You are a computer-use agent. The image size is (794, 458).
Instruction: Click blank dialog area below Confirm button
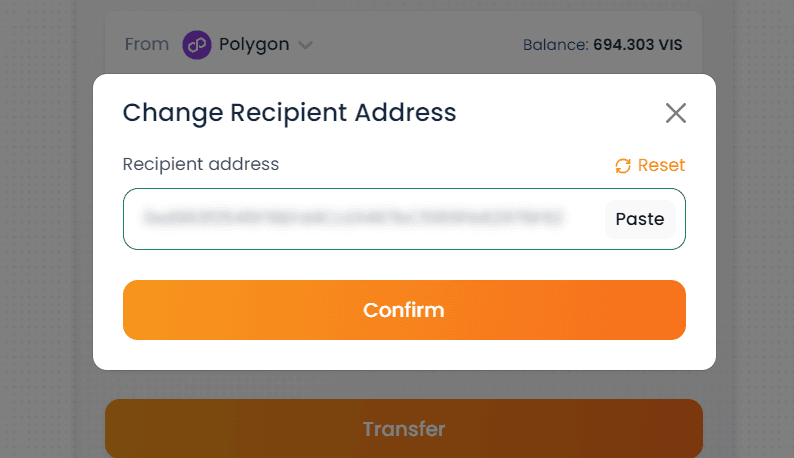pyautogui.click(x=404, y=355)
